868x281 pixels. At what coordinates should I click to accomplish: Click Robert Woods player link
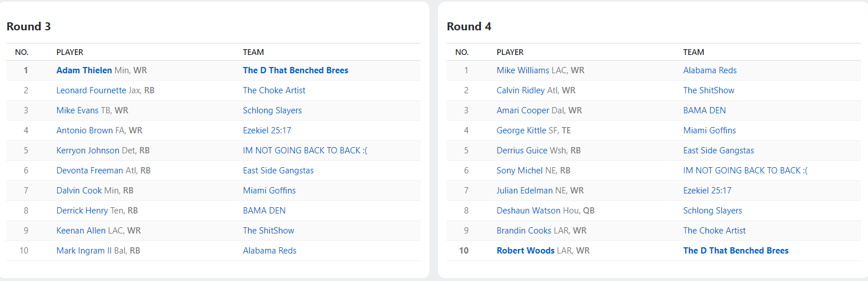[x=525, y=251]
